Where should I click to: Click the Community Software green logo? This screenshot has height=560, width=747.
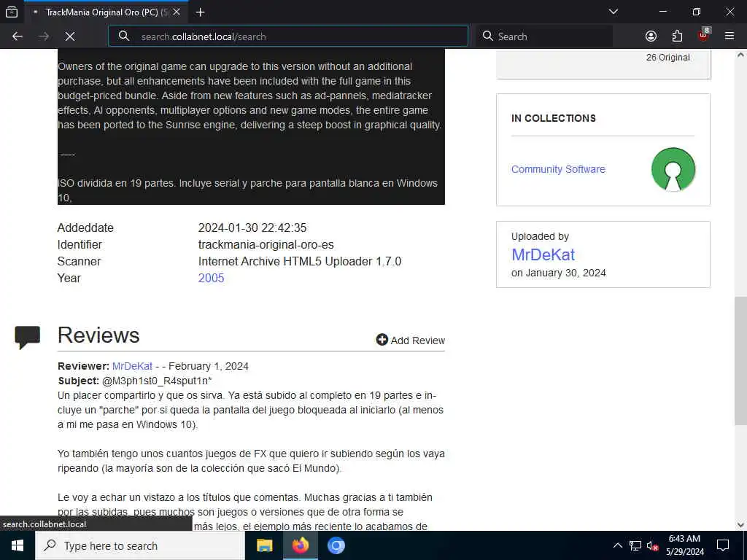click(673, 169)
